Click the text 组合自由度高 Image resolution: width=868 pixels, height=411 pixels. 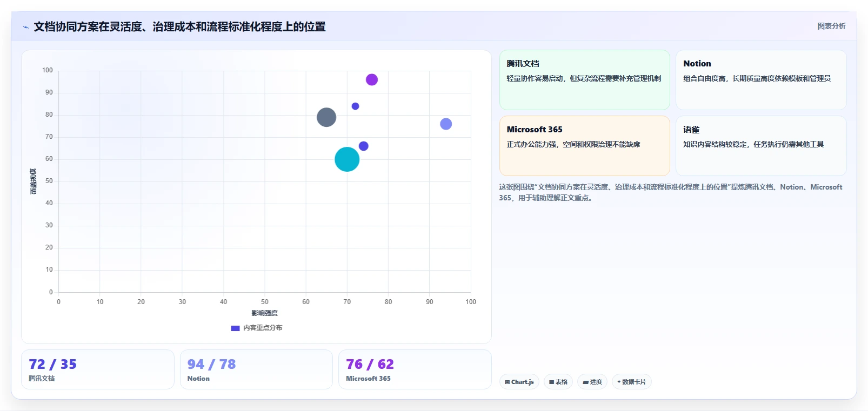(704, 78)
